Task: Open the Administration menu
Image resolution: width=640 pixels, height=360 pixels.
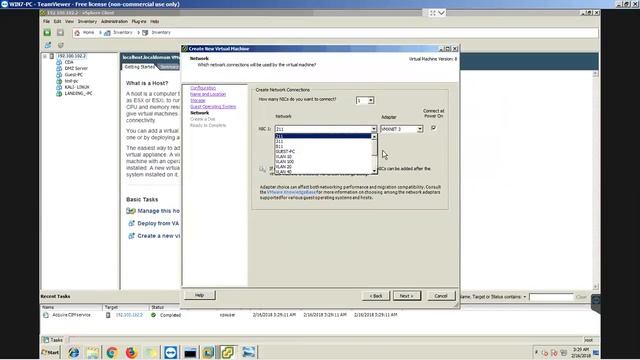Action: point(114,21)
